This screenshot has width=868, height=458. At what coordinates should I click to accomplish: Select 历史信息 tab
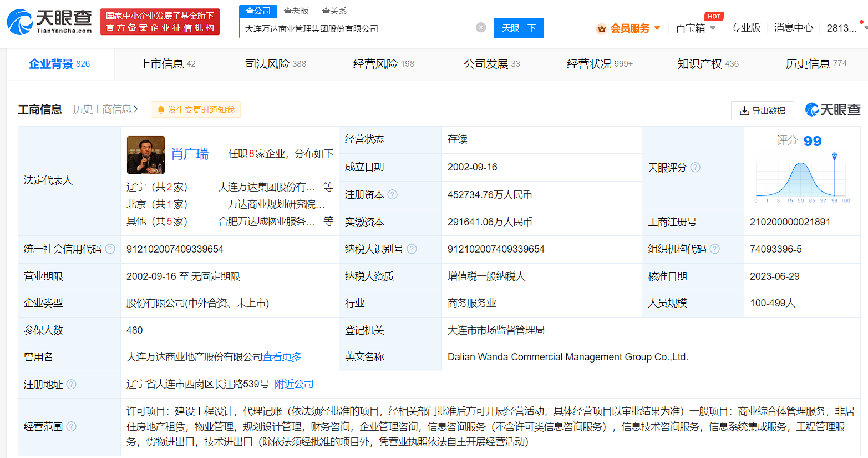coord(816,64)
